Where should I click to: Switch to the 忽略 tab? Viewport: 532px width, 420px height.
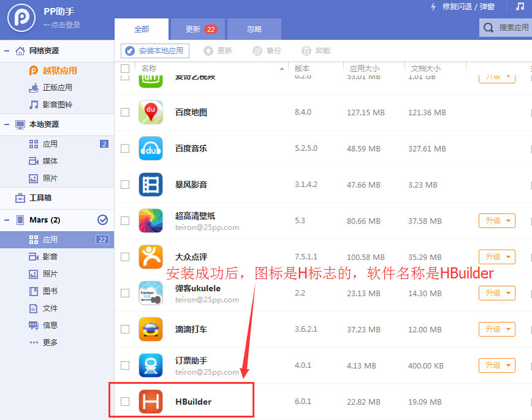pos(254,29)
